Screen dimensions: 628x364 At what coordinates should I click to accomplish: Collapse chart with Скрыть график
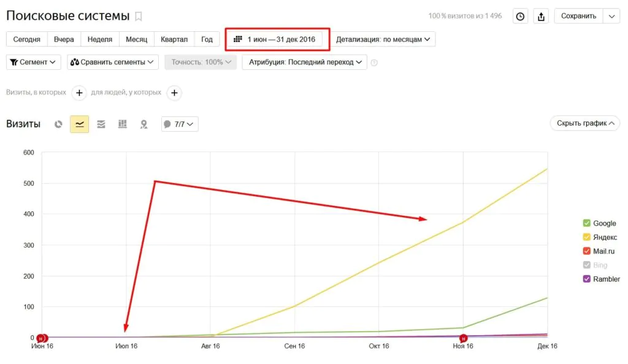click(585, 123)
